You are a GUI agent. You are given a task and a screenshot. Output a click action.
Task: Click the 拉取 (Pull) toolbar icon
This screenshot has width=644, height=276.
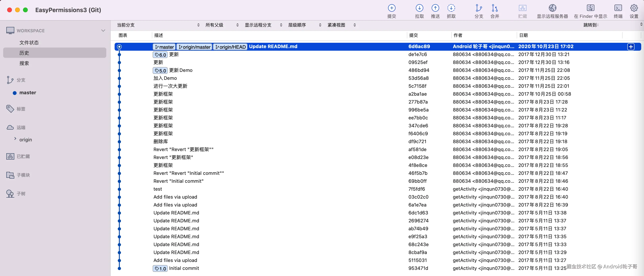419,8
